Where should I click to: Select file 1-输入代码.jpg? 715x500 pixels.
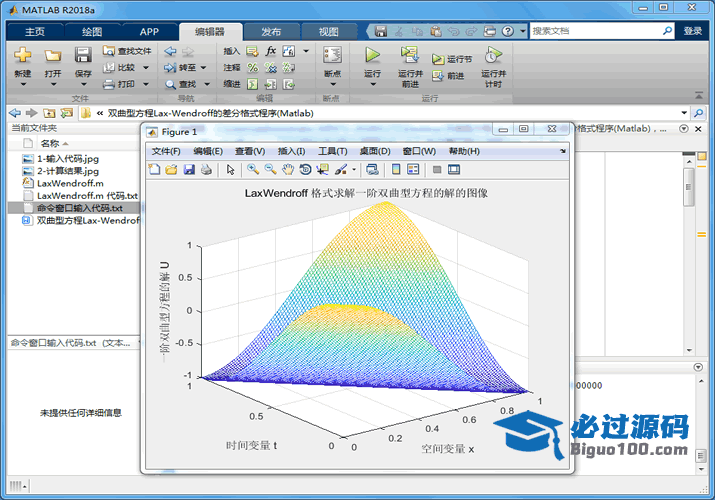click(x=68, y=159)
